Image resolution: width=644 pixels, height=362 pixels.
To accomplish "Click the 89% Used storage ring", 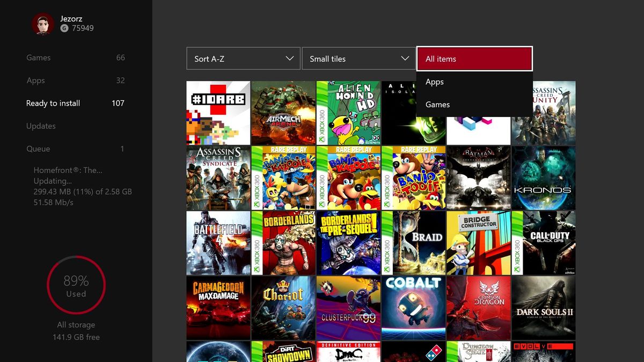I will [x=76, y=286].
